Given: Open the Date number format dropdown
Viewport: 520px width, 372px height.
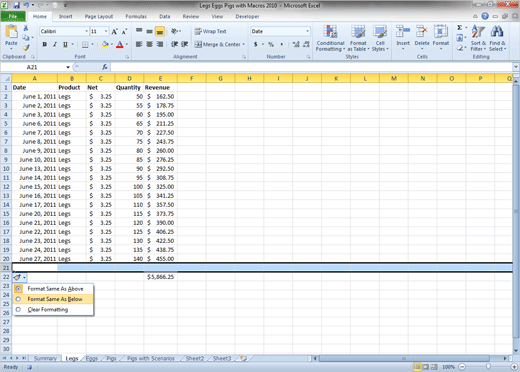Looking at the screenshot, I should [x=307, y=31].
